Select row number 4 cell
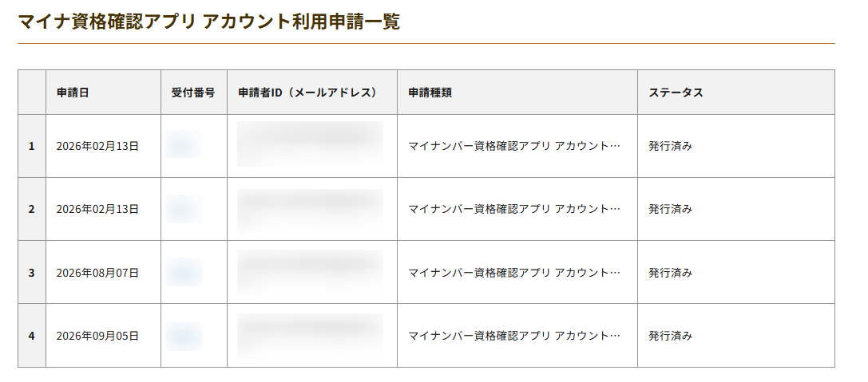Viewport: 868px width, 382px height. (x=32, y=336)
